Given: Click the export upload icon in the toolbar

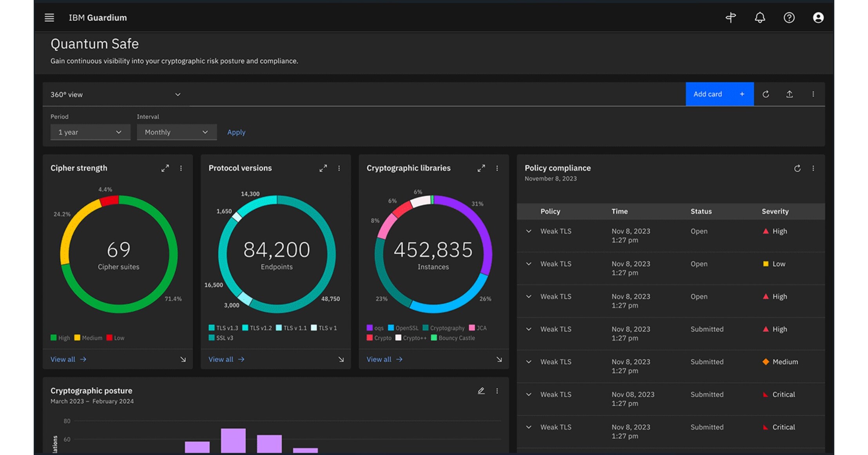Looking at the screenshot, I should 789,94.
